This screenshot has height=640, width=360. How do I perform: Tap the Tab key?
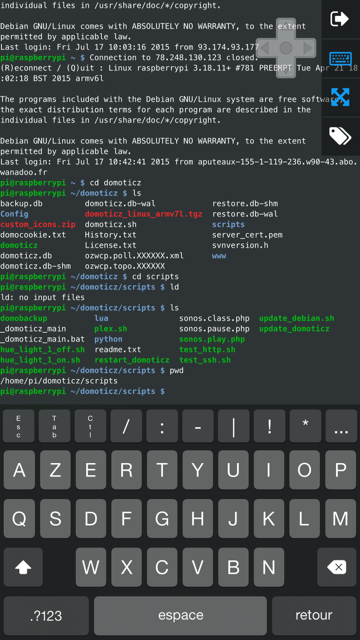(x=54, y=426)
